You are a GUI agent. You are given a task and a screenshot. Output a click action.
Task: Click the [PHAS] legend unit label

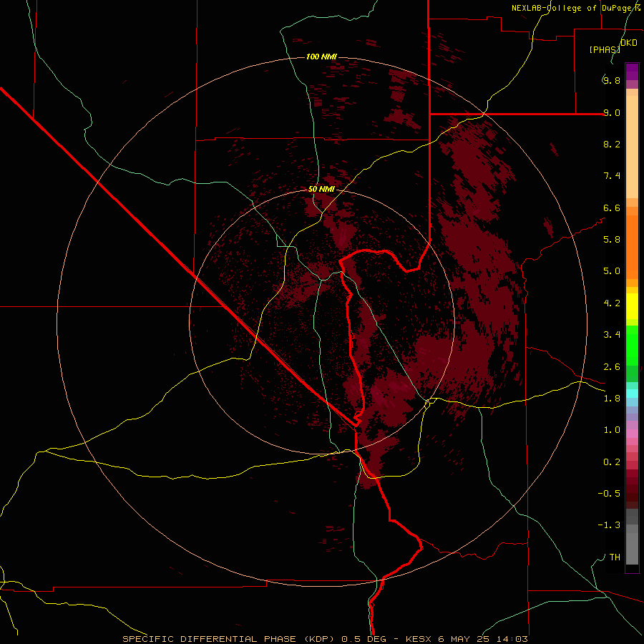[x=605, y=49]
